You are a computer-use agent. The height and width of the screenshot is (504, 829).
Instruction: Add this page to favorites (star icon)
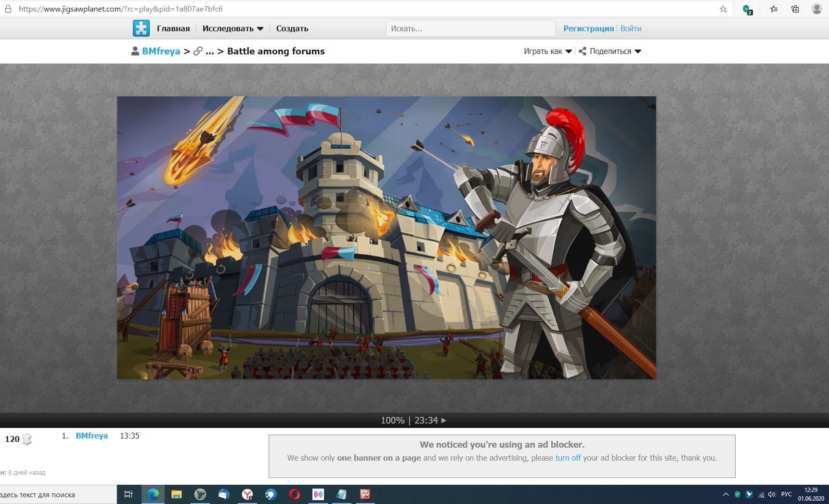[723, 9]
